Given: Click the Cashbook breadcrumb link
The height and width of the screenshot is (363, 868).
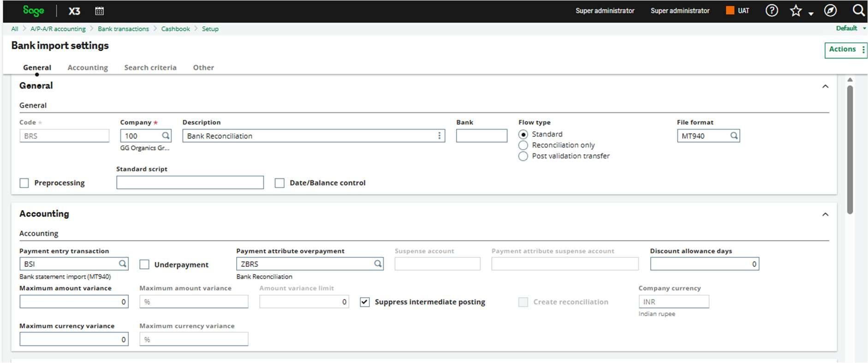Looking at the screenshot, I should [x=175, y=29].
